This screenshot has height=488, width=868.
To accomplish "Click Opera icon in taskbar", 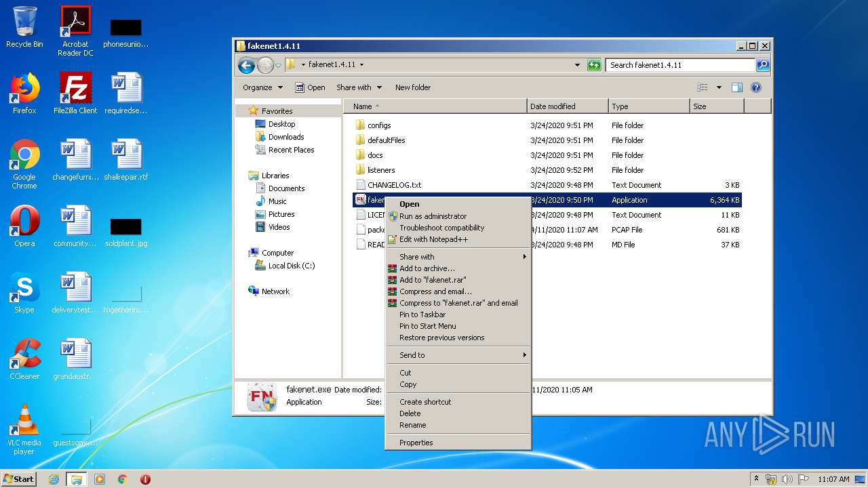I will tap(145, 479).
